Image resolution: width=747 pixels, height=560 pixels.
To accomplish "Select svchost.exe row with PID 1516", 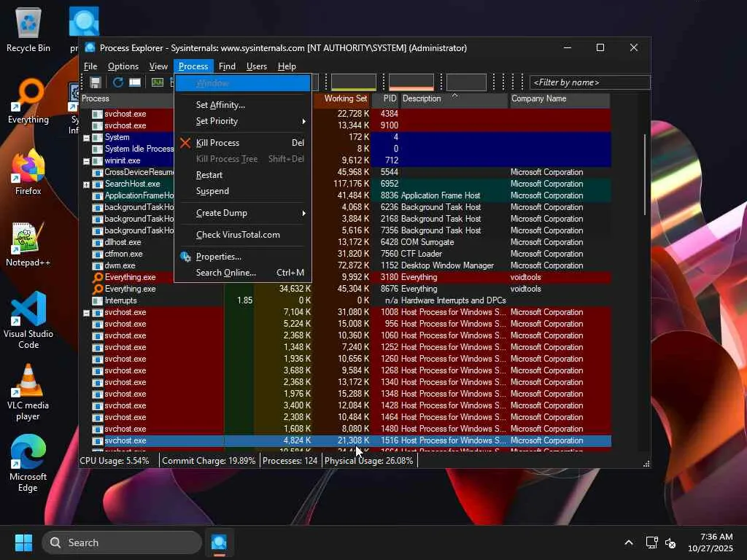I will (x=345, y=440).
